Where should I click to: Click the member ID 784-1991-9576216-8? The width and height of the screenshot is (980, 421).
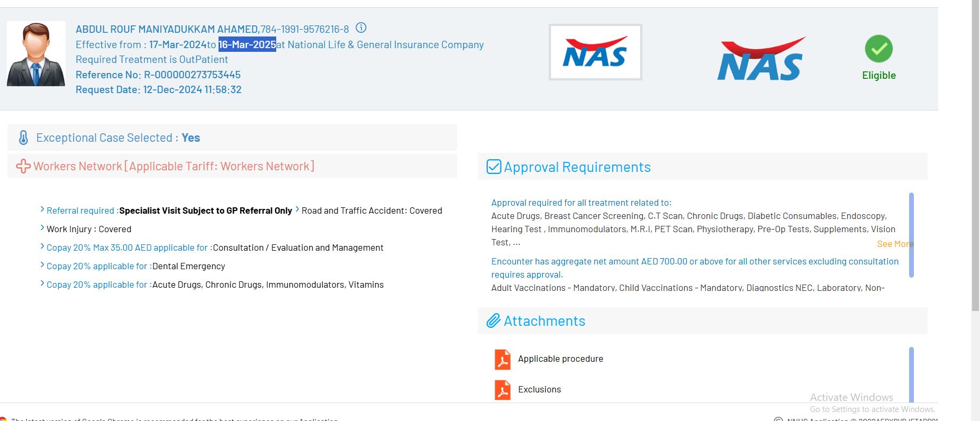click(305, 29)
